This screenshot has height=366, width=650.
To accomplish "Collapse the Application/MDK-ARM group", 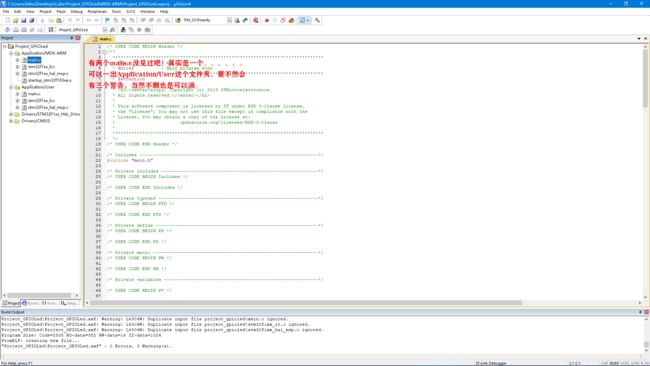I will pos(11,53).
